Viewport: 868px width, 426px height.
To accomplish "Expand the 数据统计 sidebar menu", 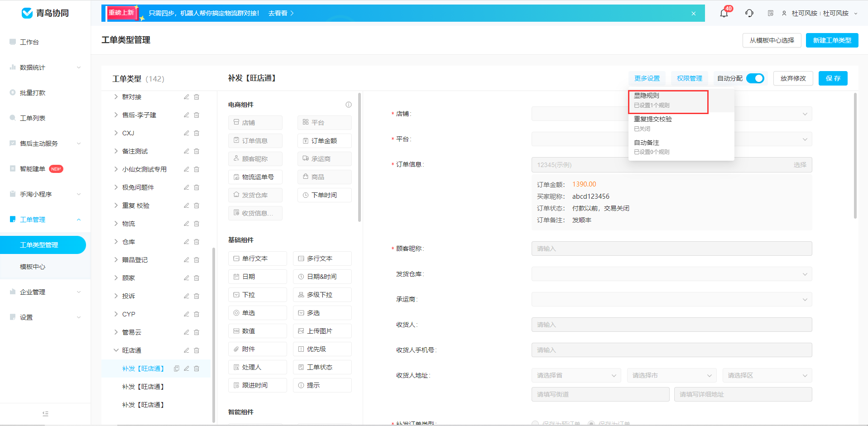I will coord(45,67).
